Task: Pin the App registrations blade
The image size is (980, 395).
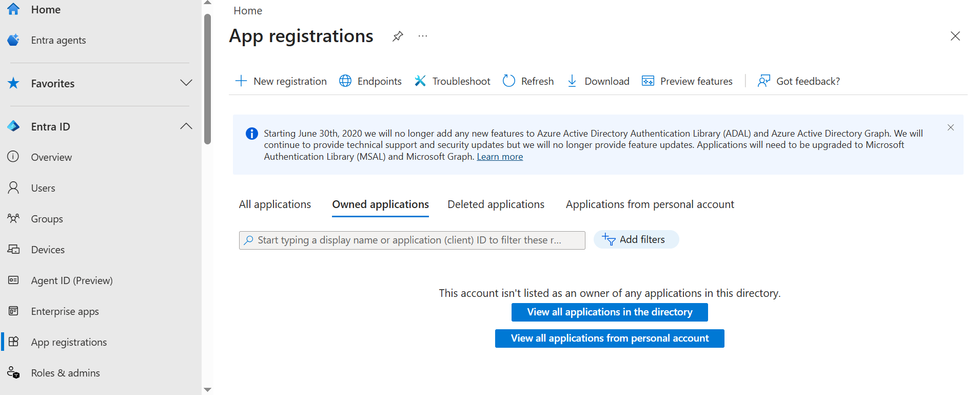Action: pyautogui.click(x=398, y=36)
